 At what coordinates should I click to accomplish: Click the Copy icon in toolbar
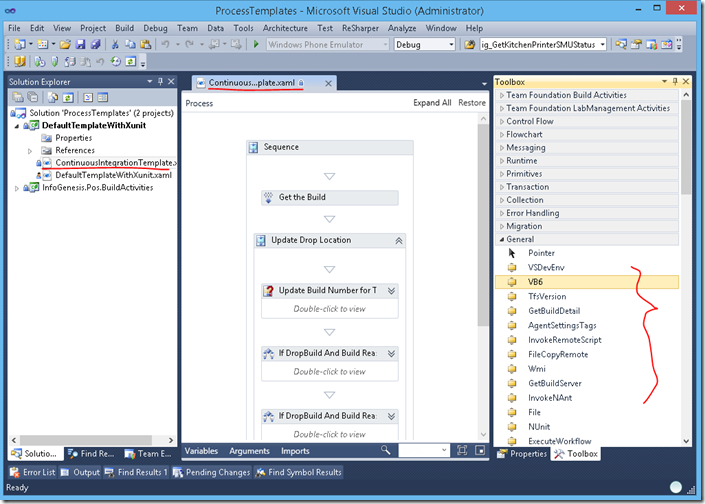[x=130, y=44]
